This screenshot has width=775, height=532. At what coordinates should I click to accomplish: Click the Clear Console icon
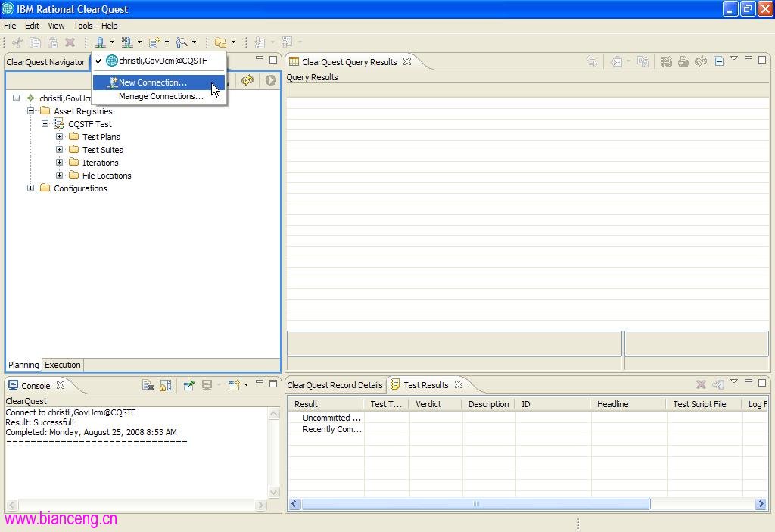pyautogui.click(x=148, y=385)
